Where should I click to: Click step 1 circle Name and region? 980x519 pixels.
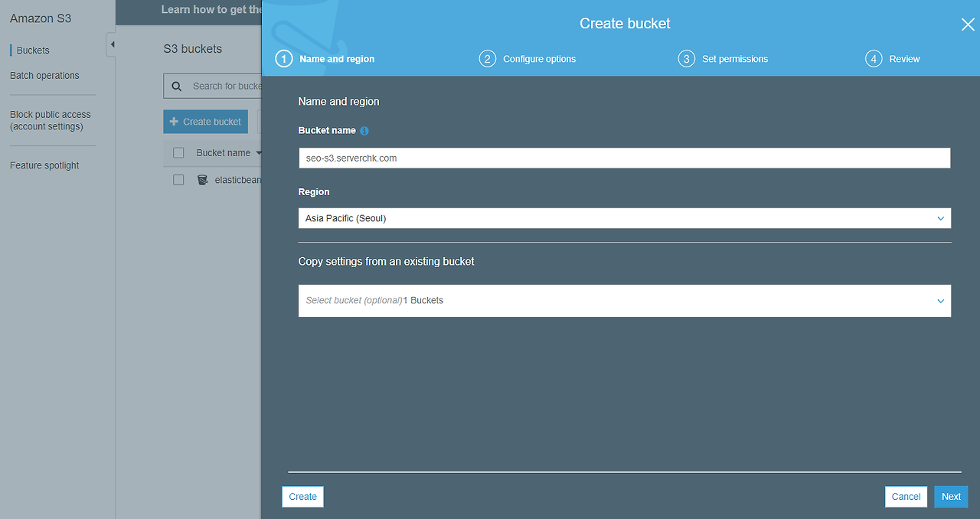click(x=284, y=59)
